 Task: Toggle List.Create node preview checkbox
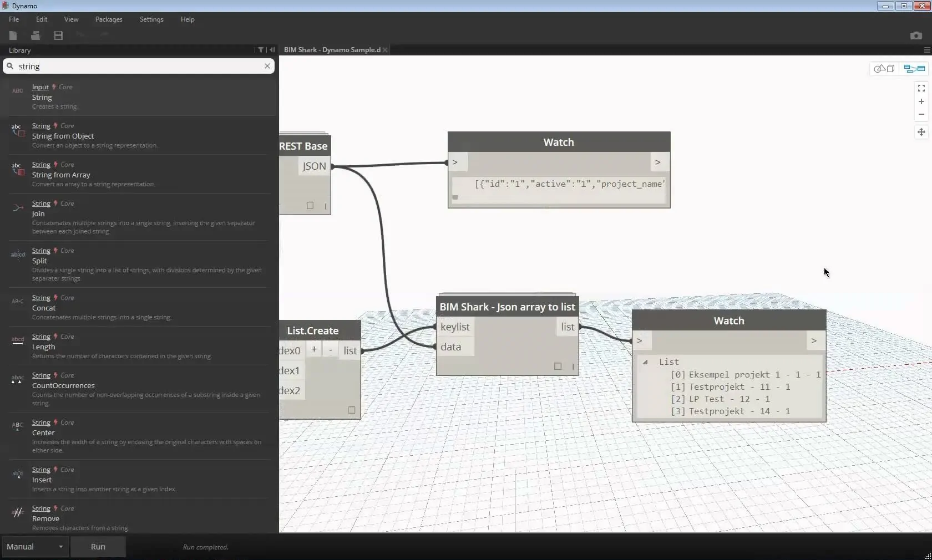tap(352, 410)
